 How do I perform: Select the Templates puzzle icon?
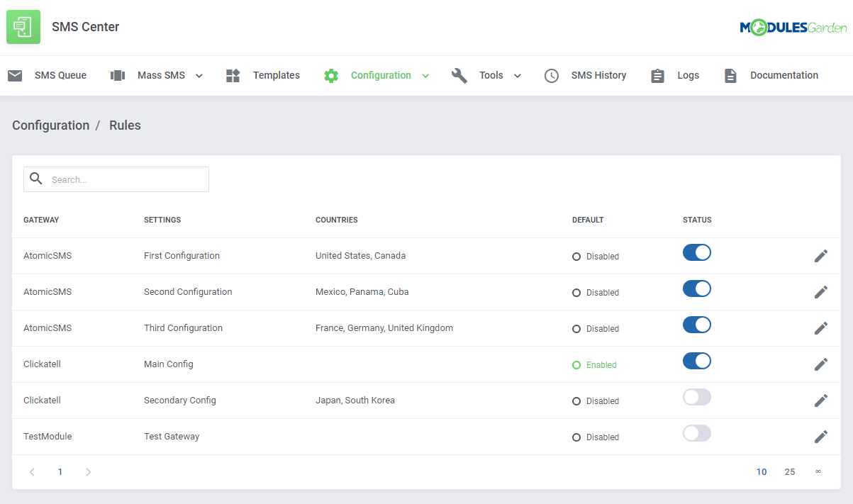[x=233, y=74]
